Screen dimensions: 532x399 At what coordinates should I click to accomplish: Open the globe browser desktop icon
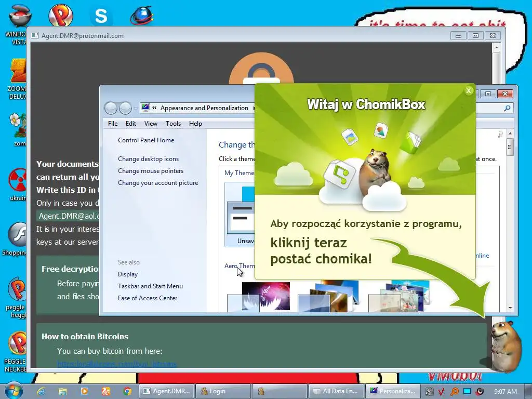click(141, 15)
